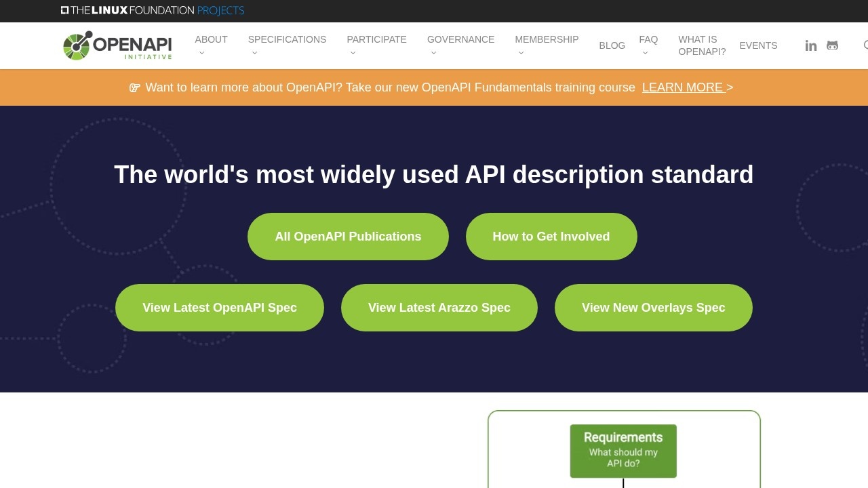Screen dimensions: 868x488
Task: Go to the Events page
Action: point(758,45)
